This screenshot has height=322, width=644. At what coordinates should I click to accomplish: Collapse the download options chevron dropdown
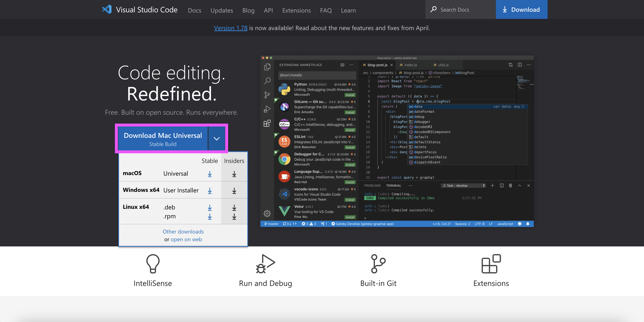pos(217,138)
